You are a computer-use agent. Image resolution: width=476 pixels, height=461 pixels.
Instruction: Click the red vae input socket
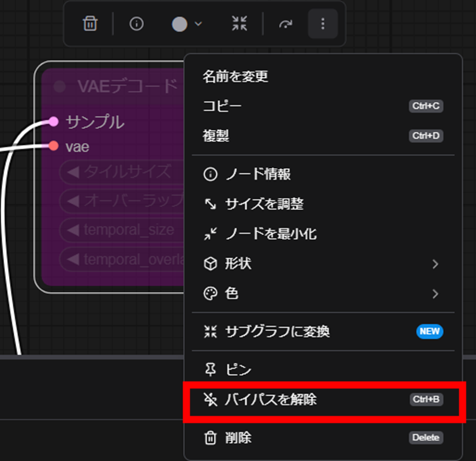54,146
